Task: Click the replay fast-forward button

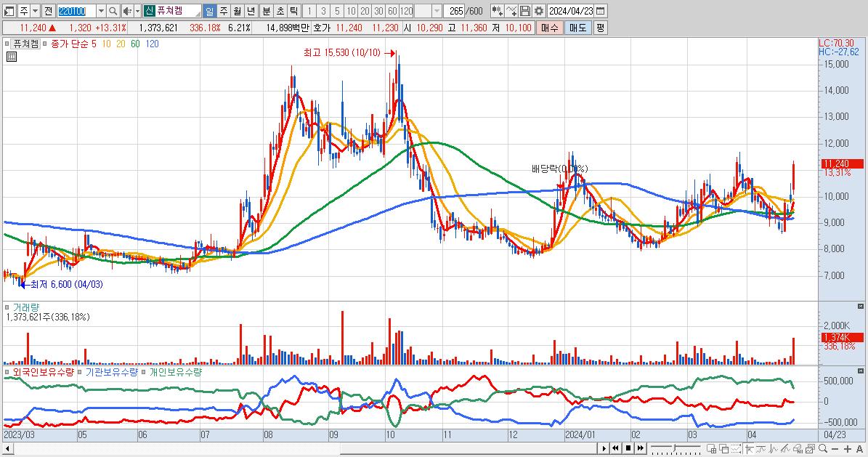Action: [641, 448]
